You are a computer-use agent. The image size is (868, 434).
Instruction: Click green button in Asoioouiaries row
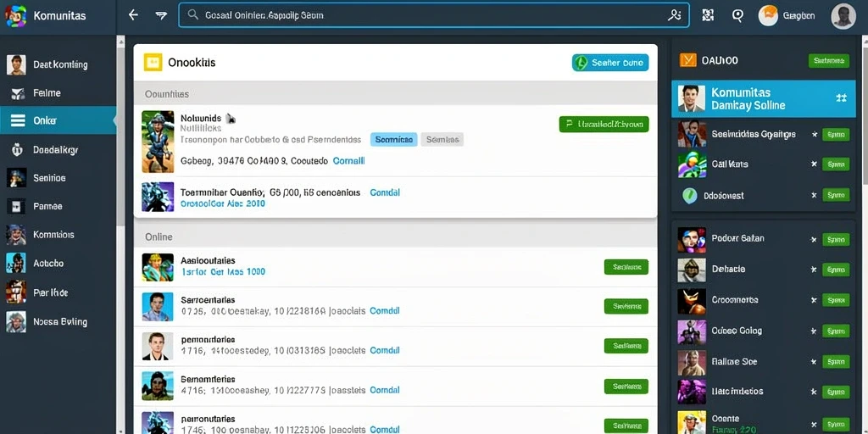(x=626, y=267)
